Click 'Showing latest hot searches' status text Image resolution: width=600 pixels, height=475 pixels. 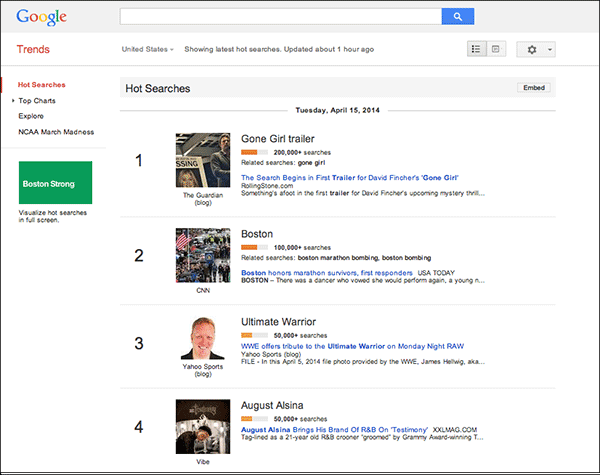click(x=279, y=49)
